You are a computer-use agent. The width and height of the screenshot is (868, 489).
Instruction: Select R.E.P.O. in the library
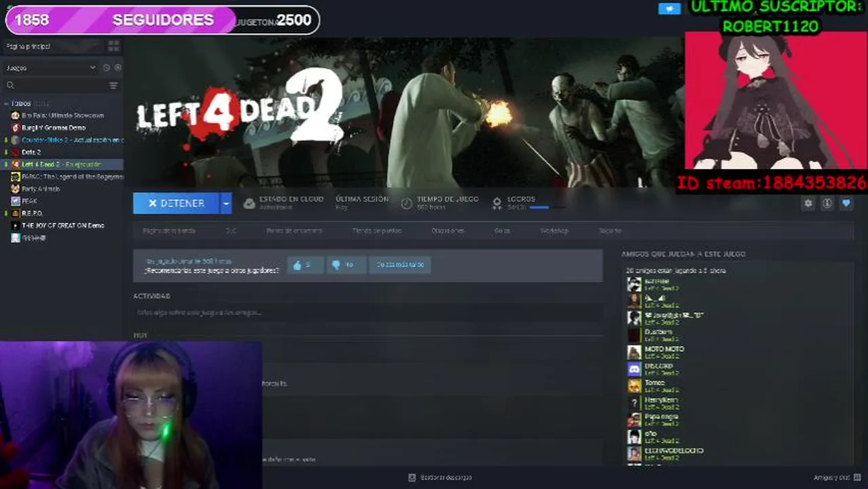32,213
